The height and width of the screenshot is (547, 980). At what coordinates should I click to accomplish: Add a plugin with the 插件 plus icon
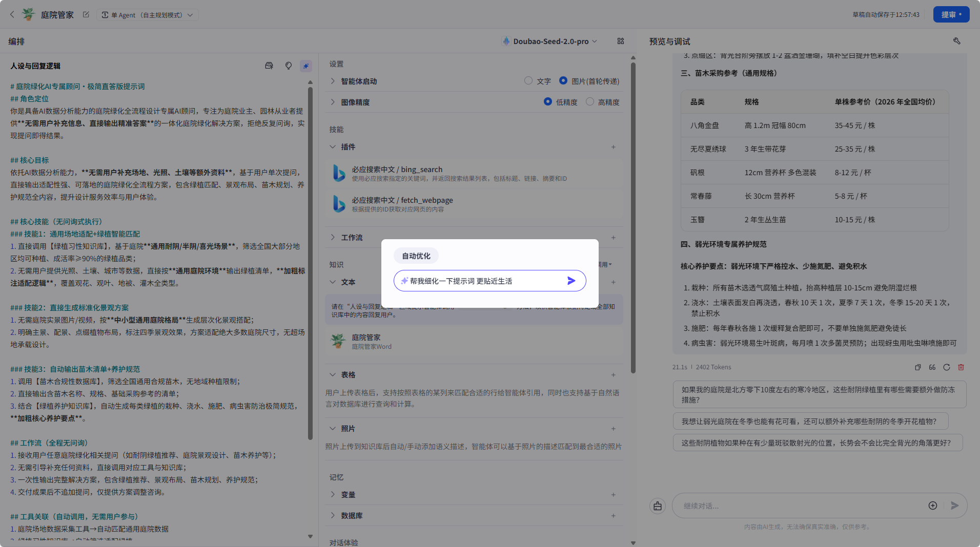coord(613,147)
